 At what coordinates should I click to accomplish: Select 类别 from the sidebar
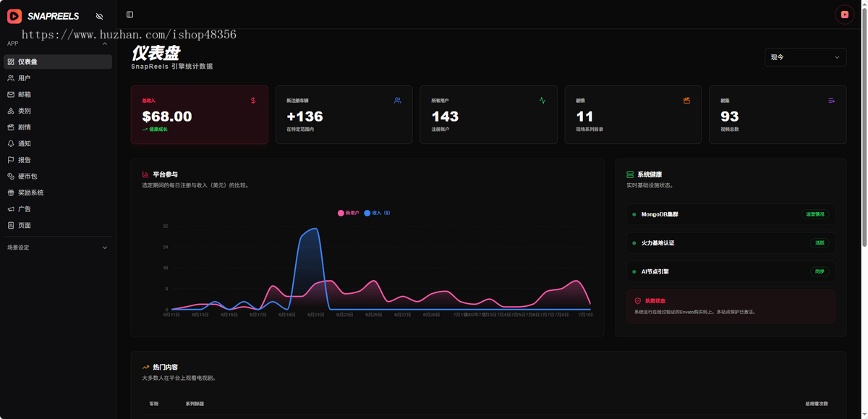click(x=58, y=111)
